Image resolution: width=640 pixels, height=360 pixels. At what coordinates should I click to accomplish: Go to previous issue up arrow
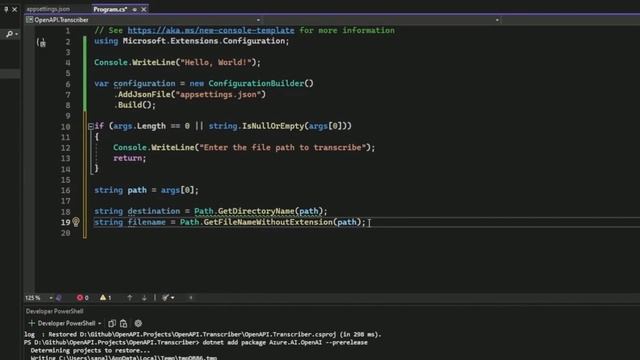129,298
